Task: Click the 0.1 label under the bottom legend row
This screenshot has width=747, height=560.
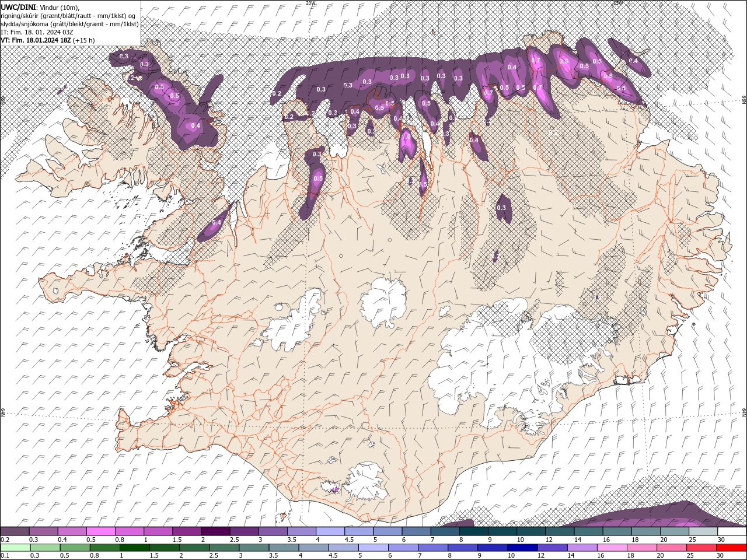Action: pyautogui.click(x=4, y=555)
